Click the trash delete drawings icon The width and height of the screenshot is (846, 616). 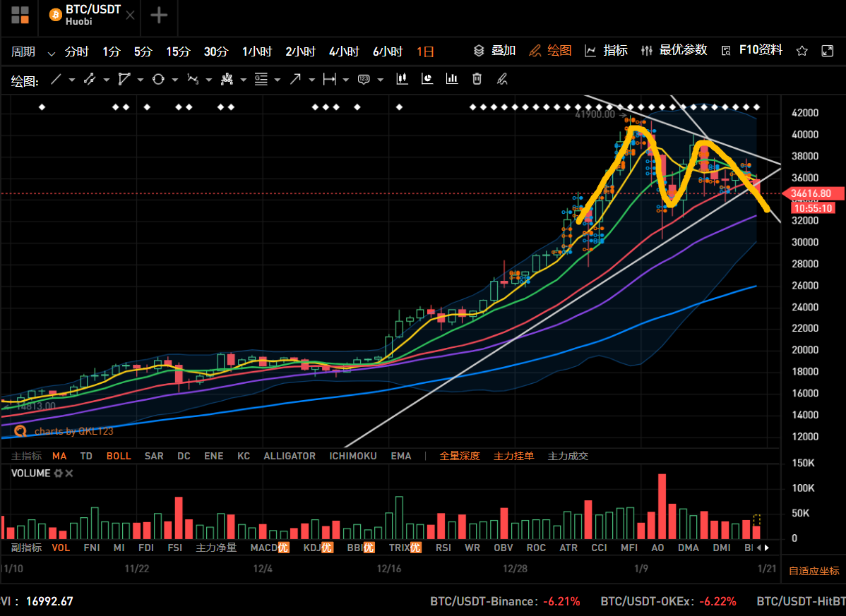click(x=477, y=79)
